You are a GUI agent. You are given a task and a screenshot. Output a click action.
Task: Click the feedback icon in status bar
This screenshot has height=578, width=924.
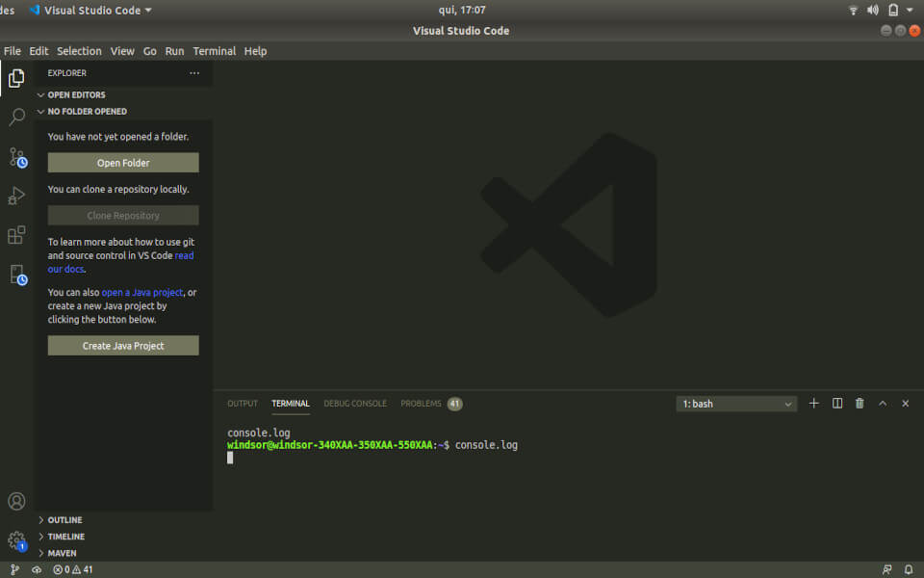(x=886, y=569)
